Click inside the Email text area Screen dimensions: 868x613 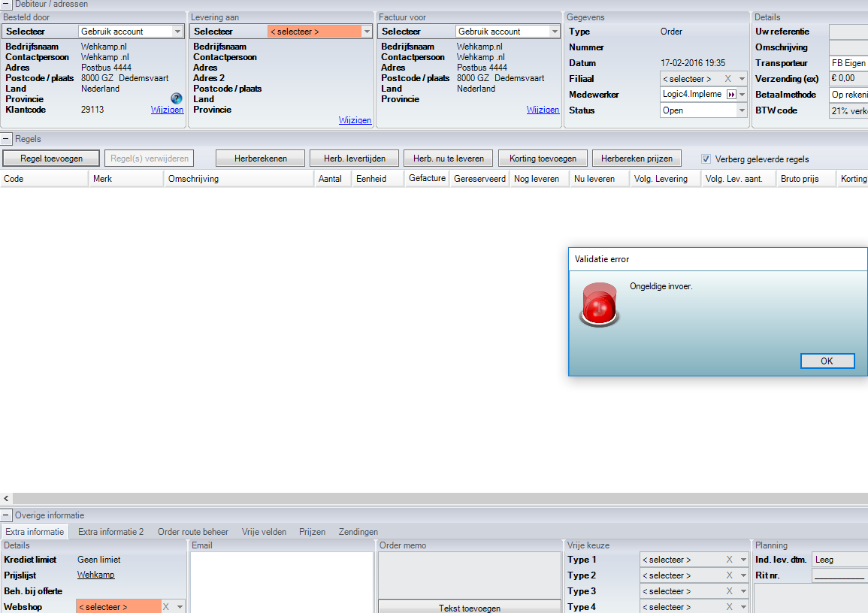pyautogui.click(x=282, y=582)
